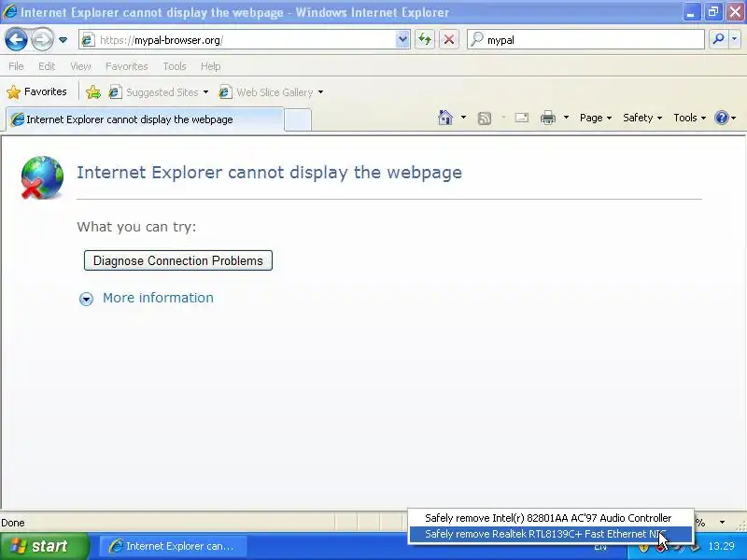
Task: Open the Edit menu
Action: (x=47, y=66)
